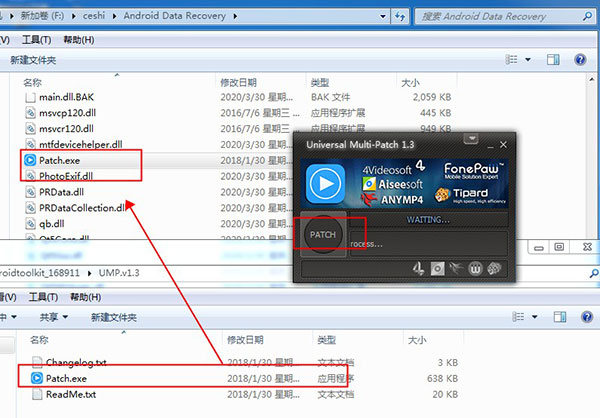Screen dimensions: 600x418
Task: Open the Universal Multi-Patch dropdown arrow menu
Action: (x=471, y=139)
